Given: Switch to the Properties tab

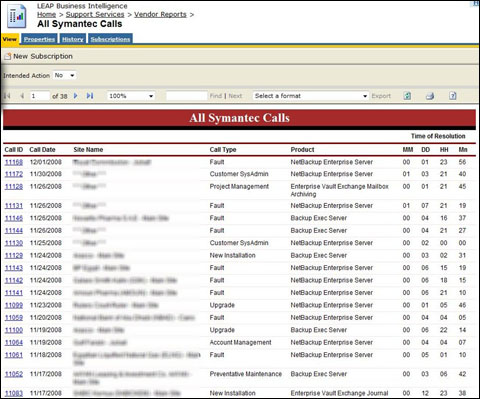Looking at the screenshot, I should 39,39.
